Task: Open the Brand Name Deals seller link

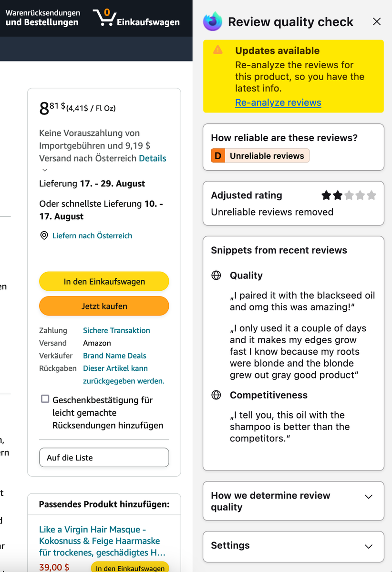Action: point(114,356)
